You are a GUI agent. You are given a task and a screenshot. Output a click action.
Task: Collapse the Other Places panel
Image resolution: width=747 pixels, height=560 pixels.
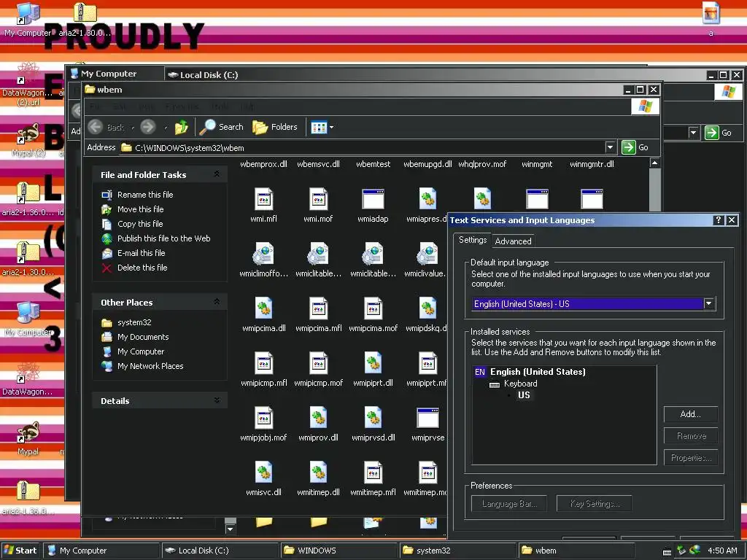(217, 302)
